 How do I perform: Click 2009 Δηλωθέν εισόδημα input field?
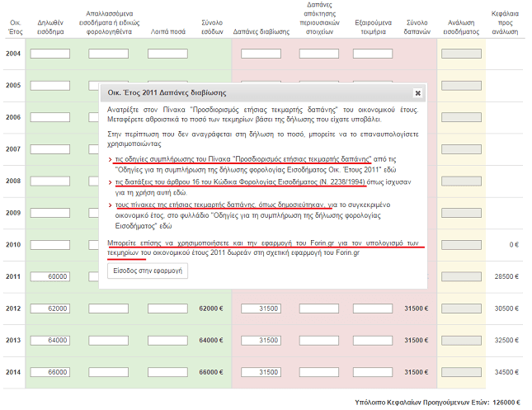[x=50, y=213]
